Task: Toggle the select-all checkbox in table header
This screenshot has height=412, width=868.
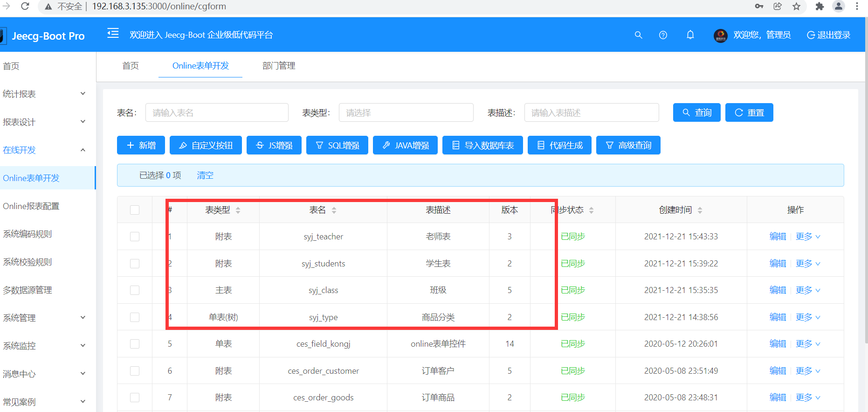Action: pyautogui.click(x=135, y=210)
